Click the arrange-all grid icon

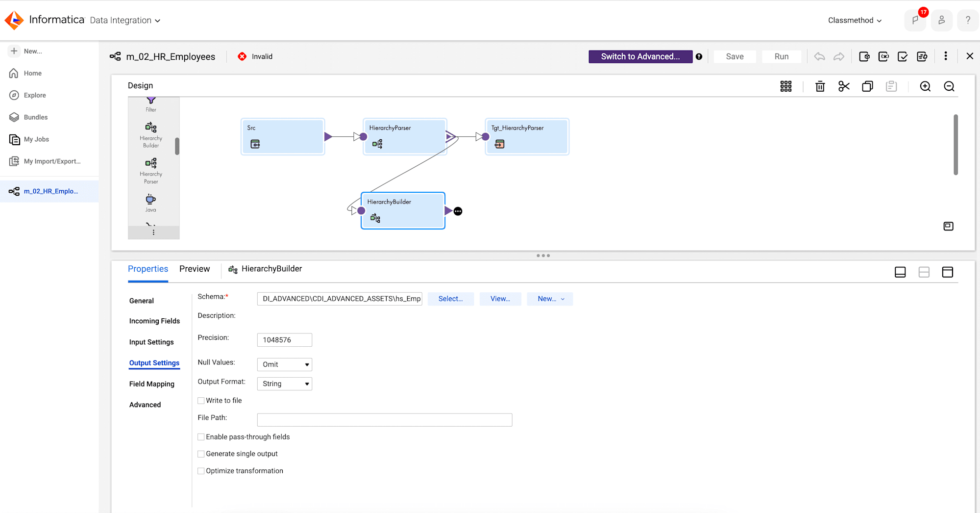(x=786, y=86)
